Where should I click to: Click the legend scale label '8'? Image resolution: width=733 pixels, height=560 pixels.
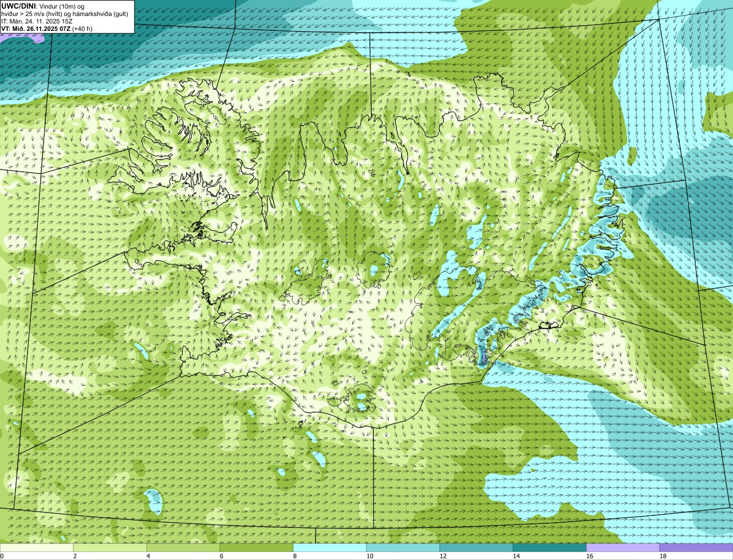(x=295, y=556)
